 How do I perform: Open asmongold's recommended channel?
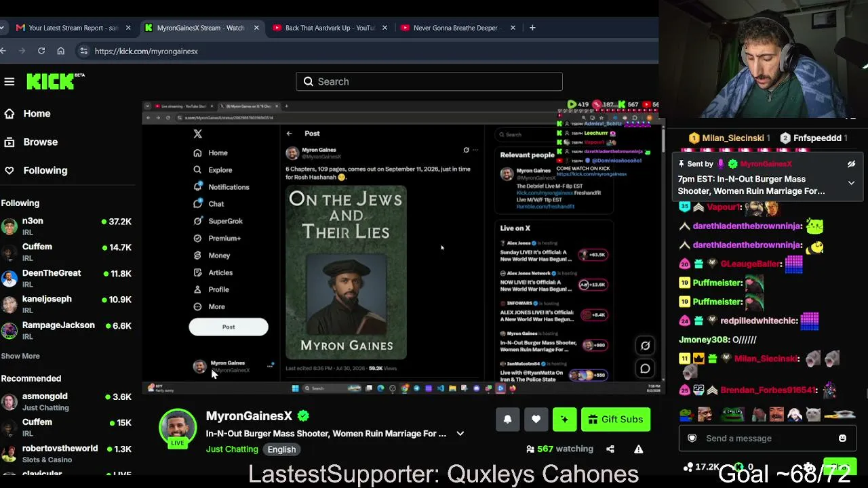click(68, 402)
